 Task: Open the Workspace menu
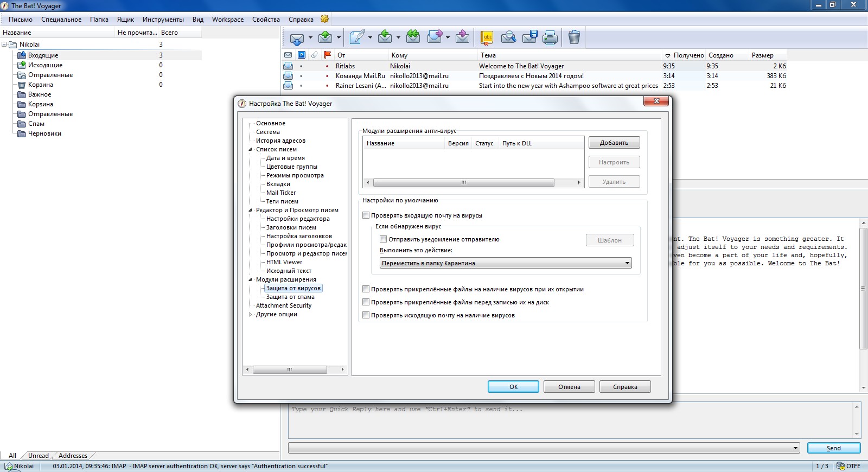228,20
